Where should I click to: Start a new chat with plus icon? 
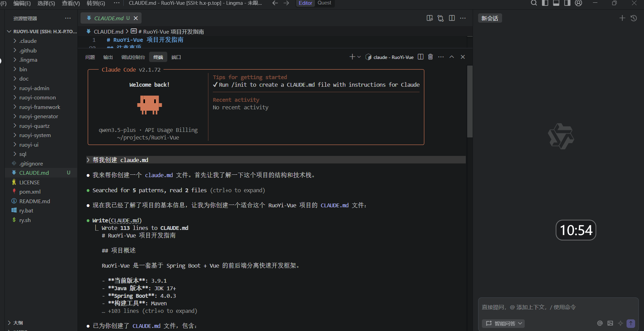coord(622,18)
